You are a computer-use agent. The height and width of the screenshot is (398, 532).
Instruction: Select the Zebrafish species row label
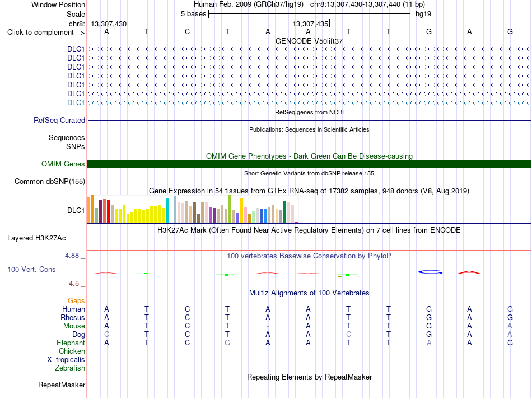coord(70,368)
